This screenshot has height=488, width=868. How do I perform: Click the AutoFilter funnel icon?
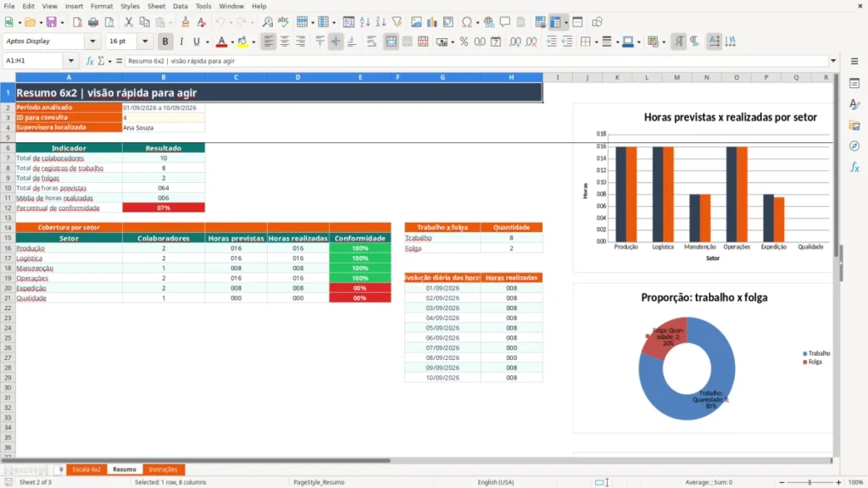click(x=397, y=22)
